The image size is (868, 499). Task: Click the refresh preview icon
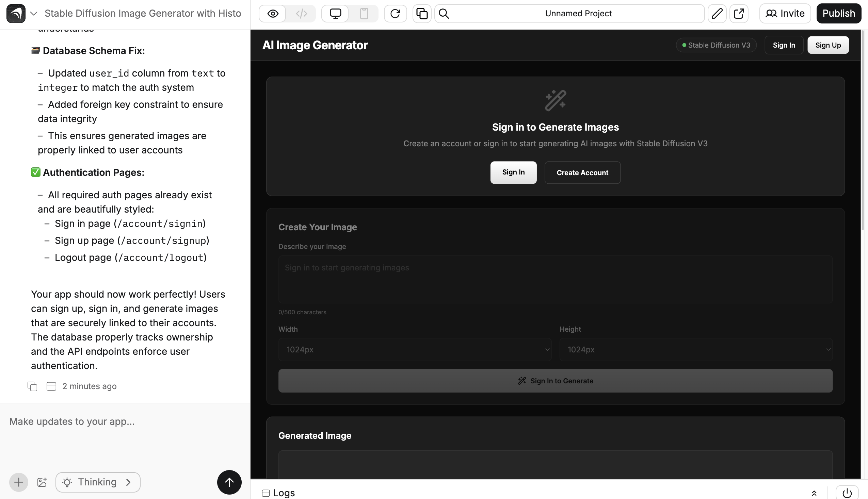[x=395, y=13]
